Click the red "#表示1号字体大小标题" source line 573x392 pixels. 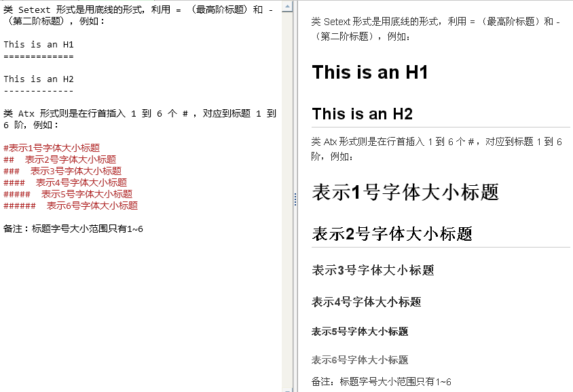tap(52, 148)
